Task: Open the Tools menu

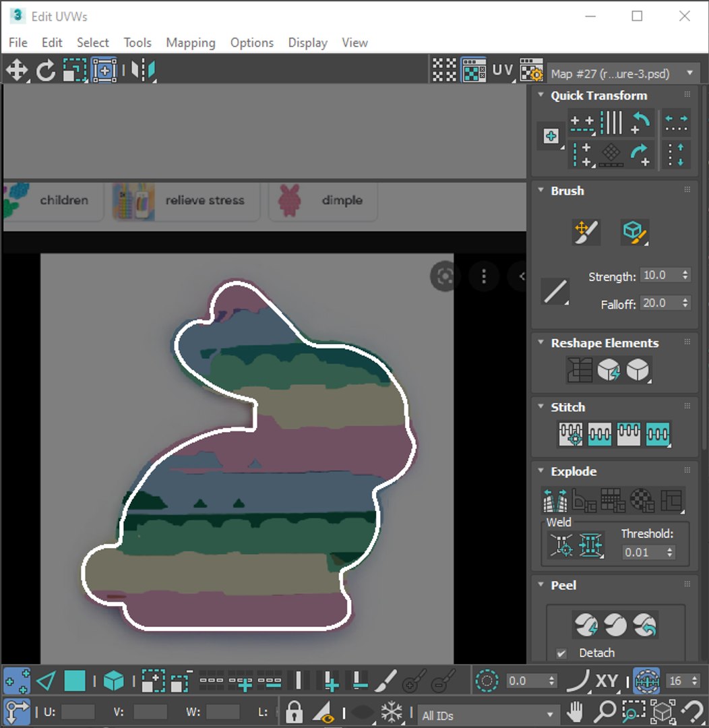Action: (137, 42)
